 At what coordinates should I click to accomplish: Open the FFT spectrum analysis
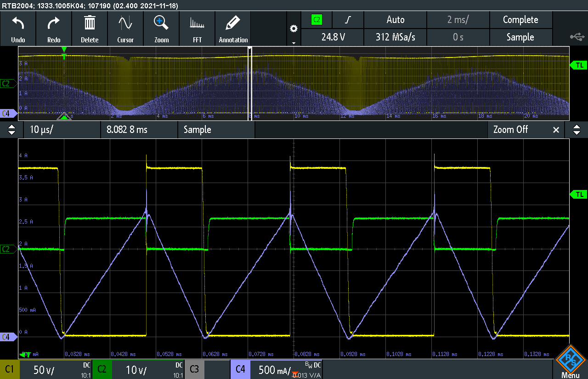197,29
